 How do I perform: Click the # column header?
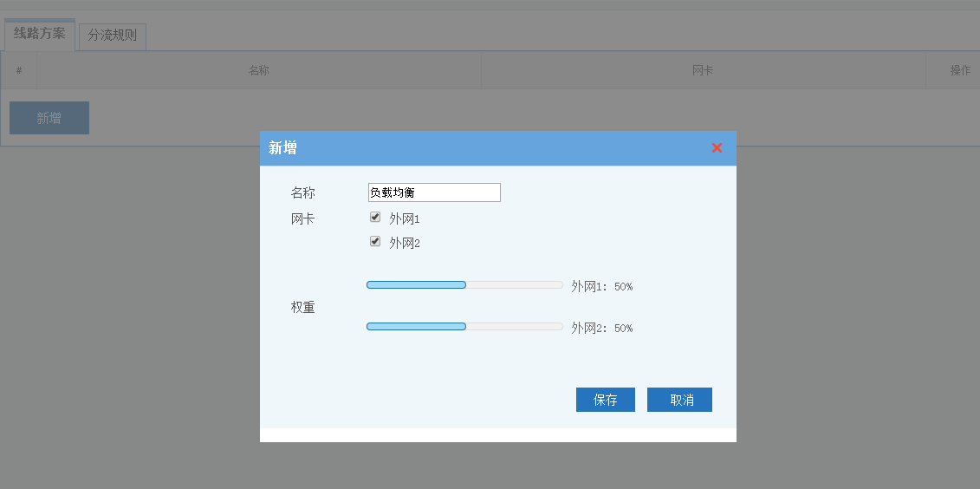tap(19, 71)
